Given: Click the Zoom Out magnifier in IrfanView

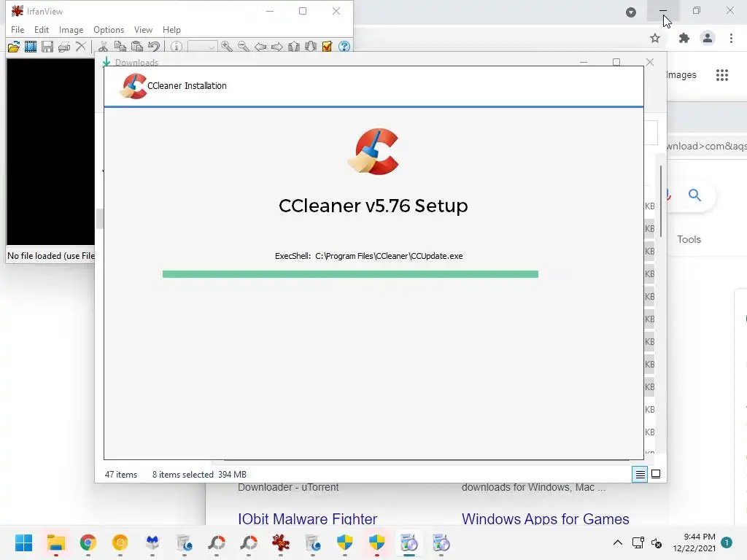Looking at the screenshot, I should pyautogui.click(x=244, y=46).
